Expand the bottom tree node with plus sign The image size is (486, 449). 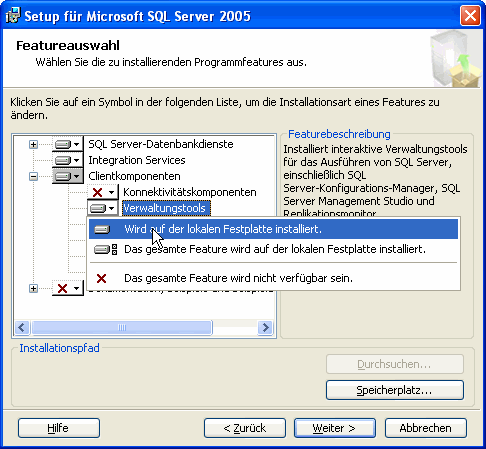point(33,288)
